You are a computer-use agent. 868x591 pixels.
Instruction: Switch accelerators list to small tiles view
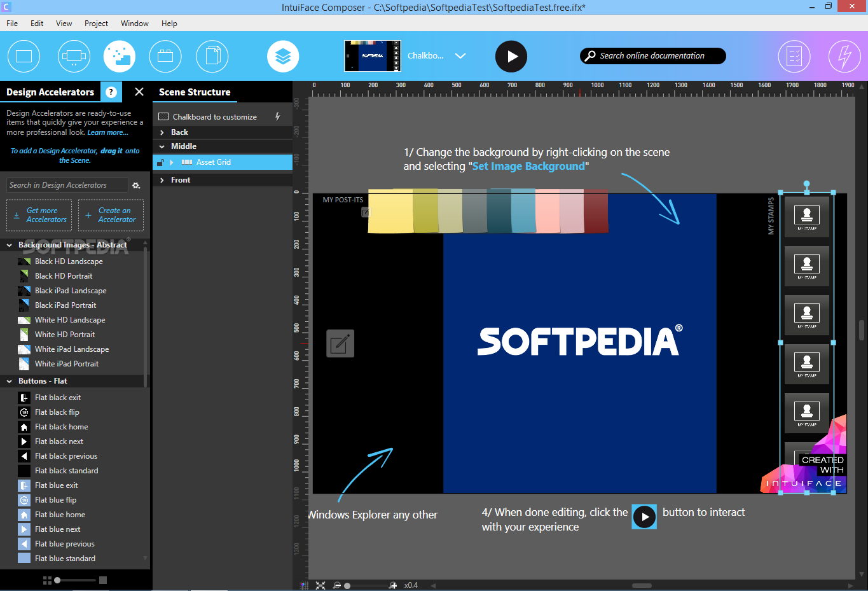(47, 580)
